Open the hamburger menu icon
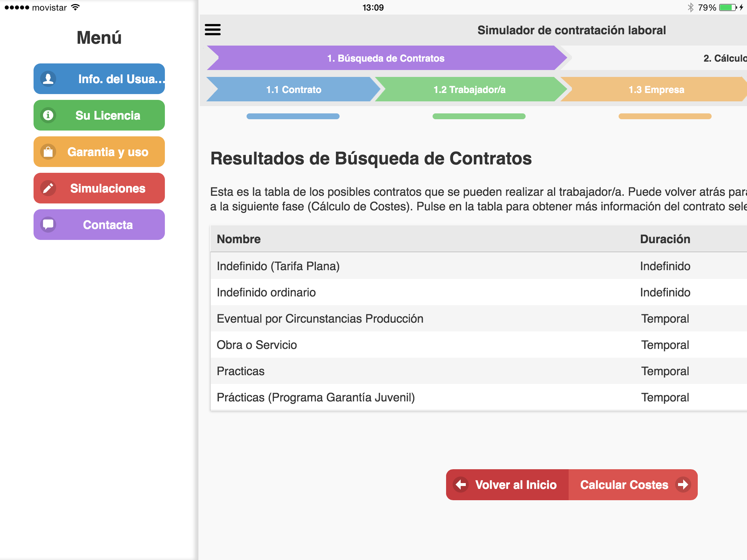The width and height of the screenshot is (747, 560). pyautogui.click(x=213, y=30)
